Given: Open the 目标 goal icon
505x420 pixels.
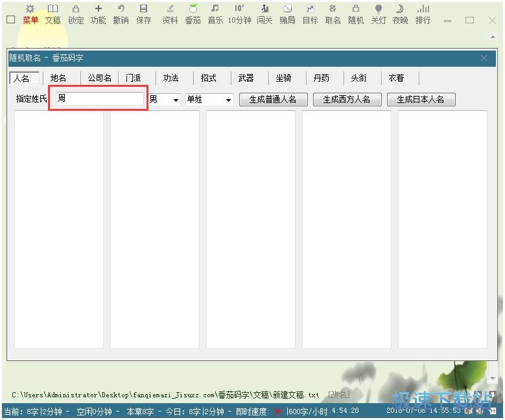Looking at the screenshot, I should point(310,14).
